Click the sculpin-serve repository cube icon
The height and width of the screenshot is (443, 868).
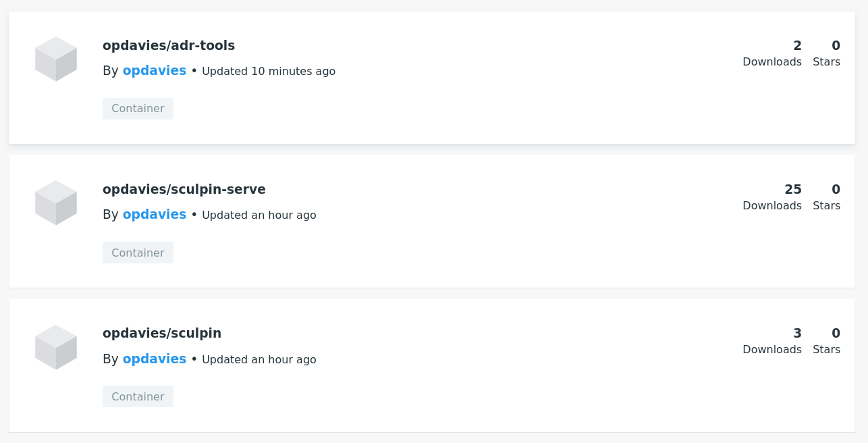pos(56,203)
